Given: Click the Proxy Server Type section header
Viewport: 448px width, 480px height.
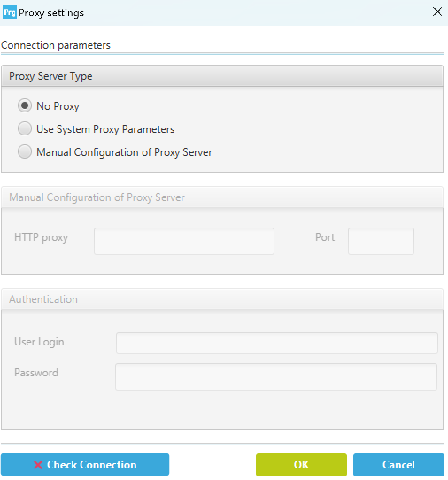Looking at the screenshot, I should 50,76.
